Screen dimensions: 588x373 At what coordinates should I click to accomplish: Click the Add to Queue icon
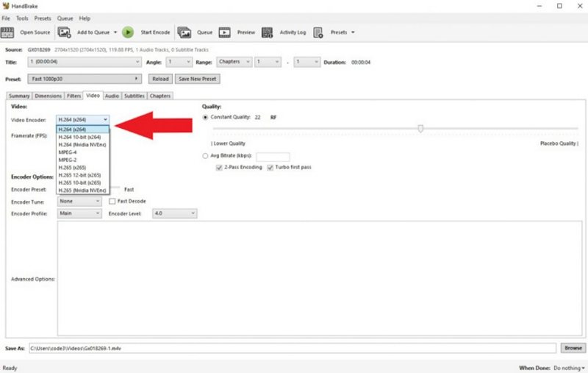pos(65,32)
